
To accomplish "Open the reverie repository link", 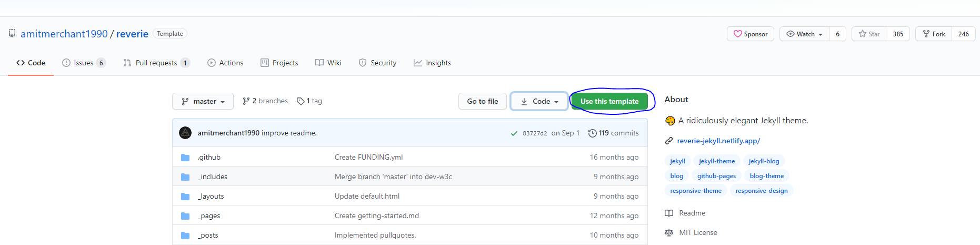I will [x=132, y=34].
